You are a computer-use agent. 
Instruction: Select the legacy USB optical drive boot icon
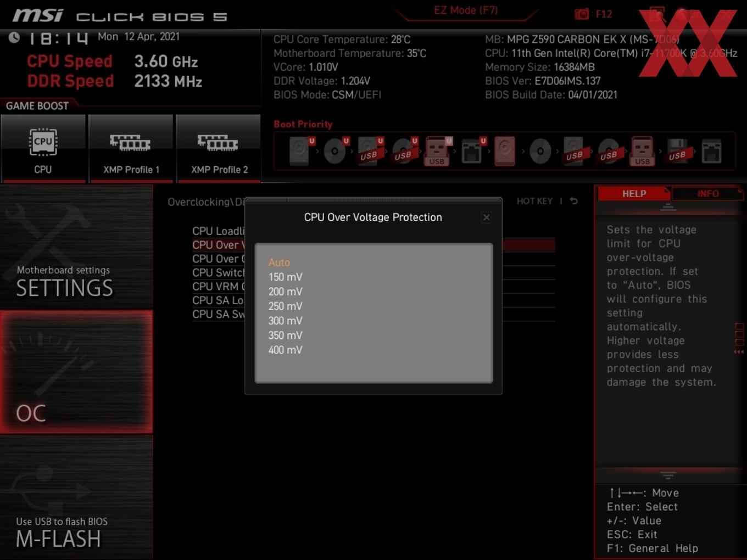(609, 150)
